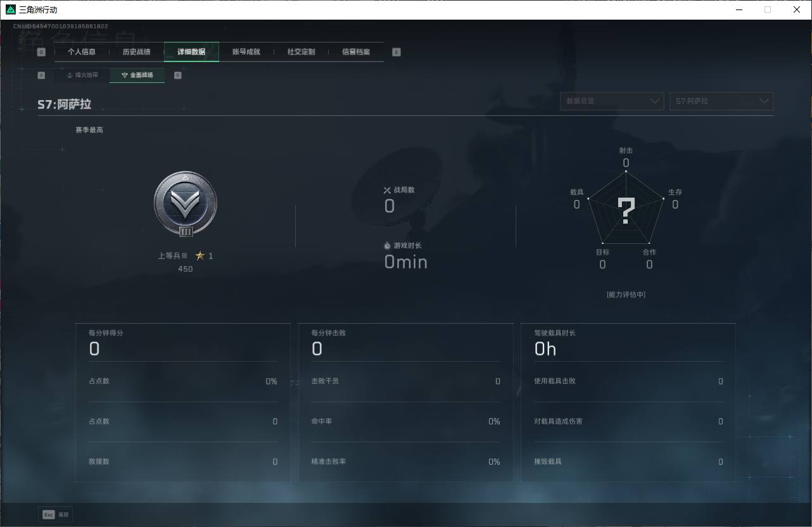
Task: Click the [能力评估中] status text
Action: point(626,295)
